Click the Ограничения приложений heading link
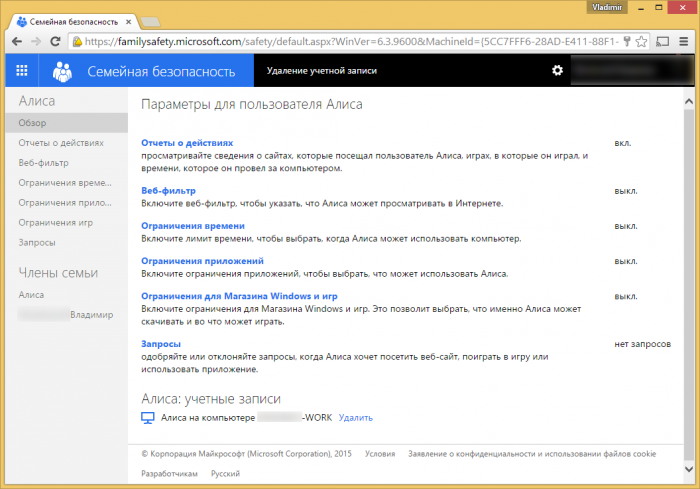Screen dimensions: 700x489 (202, 261)
